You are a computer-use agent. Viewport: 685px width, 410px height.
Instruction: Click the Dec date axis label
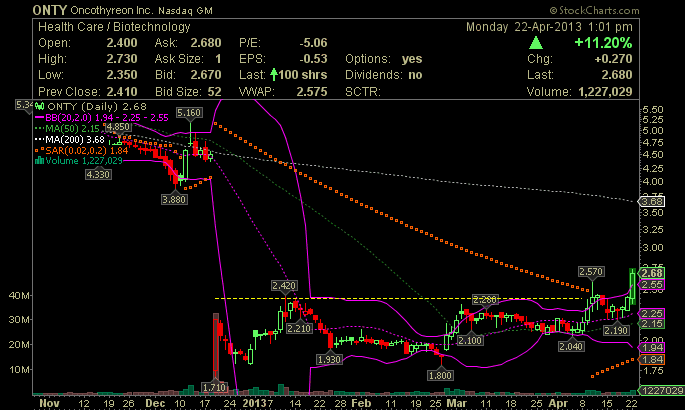[x=156, y=403]
